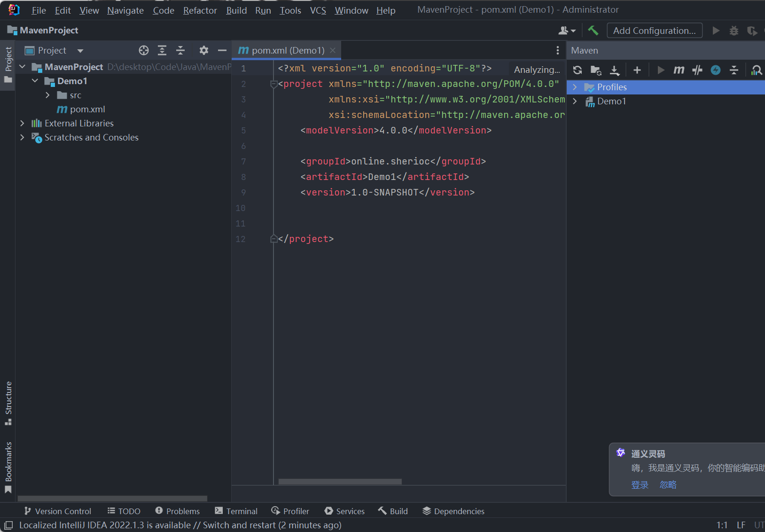This screenshot has width=765, height=532.
Task: Reload all Maven projects
Action: click(578, 70)
